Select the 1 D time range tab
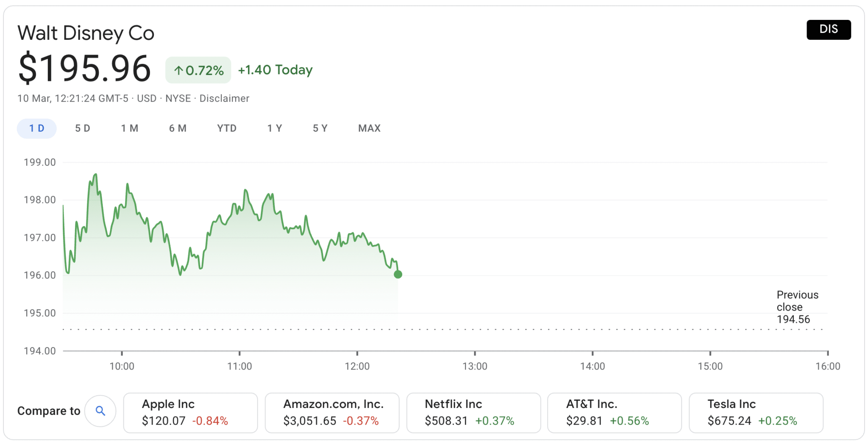The image size is (868, 447). (x=36, y=128)
